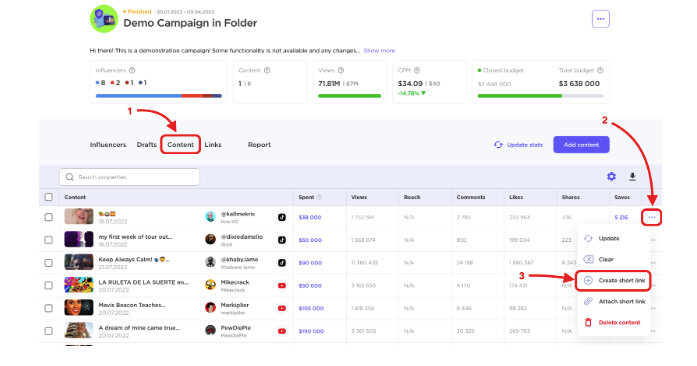
Task: Click the 5 216 saves value
Action: [621, 217]
